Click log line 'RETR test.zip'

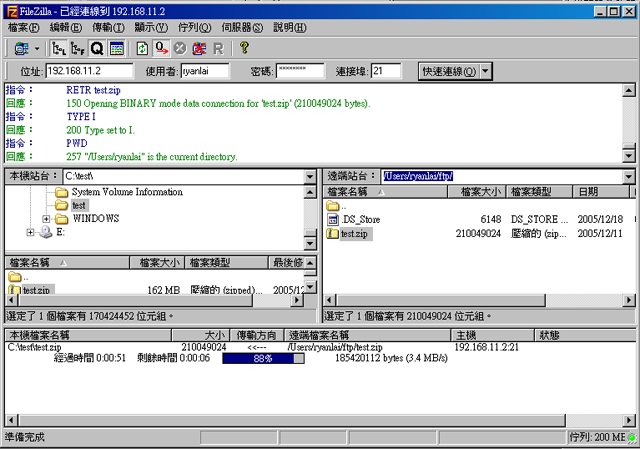coord(93,90)
